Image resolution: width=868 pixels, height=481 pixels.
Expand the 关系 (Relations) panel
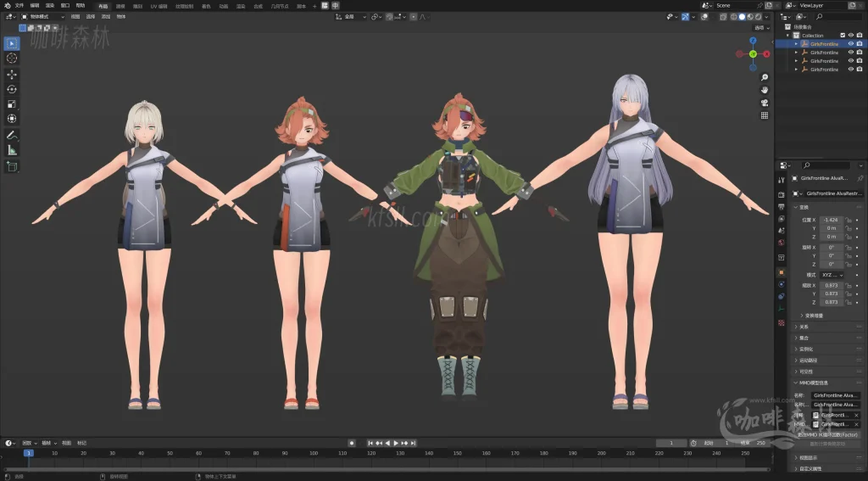coord(826,327)
